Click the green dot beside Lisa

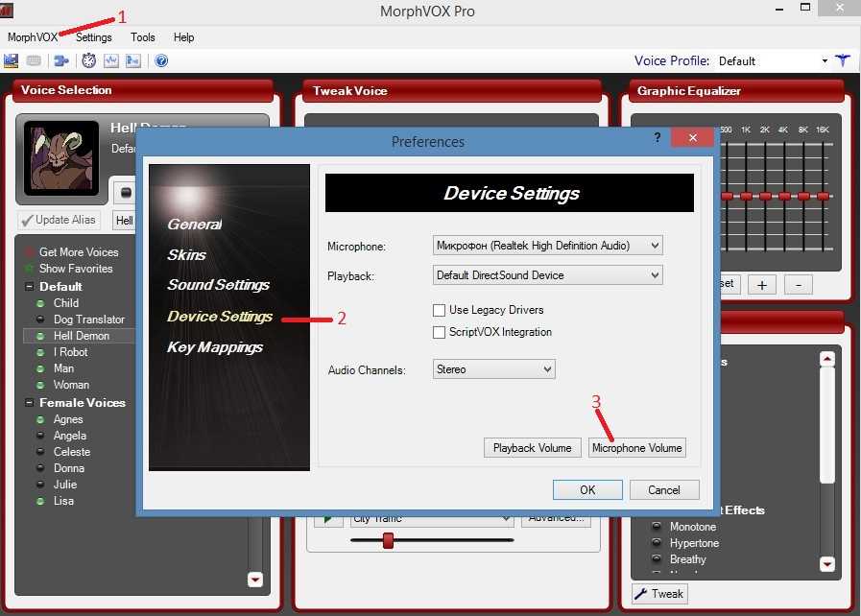pos(40,501)
